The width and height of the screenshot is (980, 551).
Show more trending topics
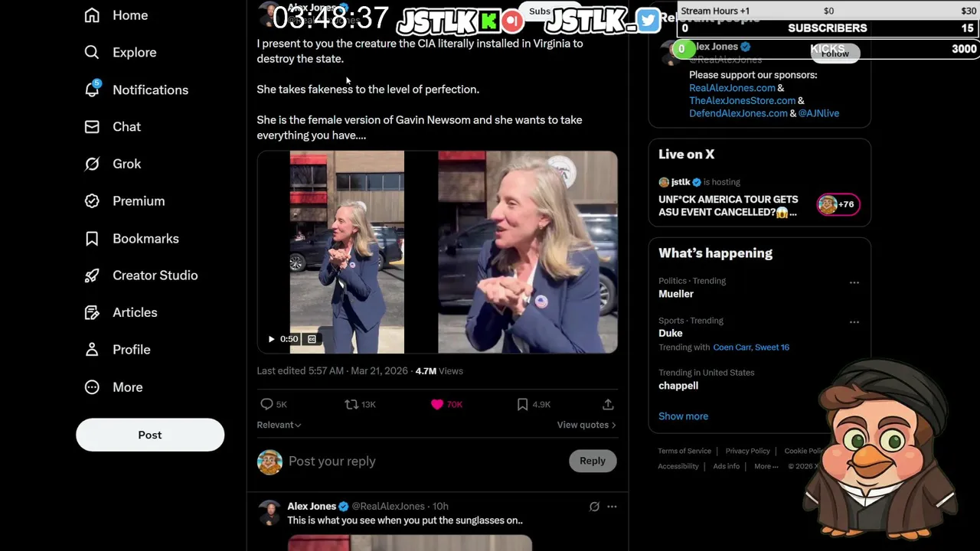[x=683, y=416]
